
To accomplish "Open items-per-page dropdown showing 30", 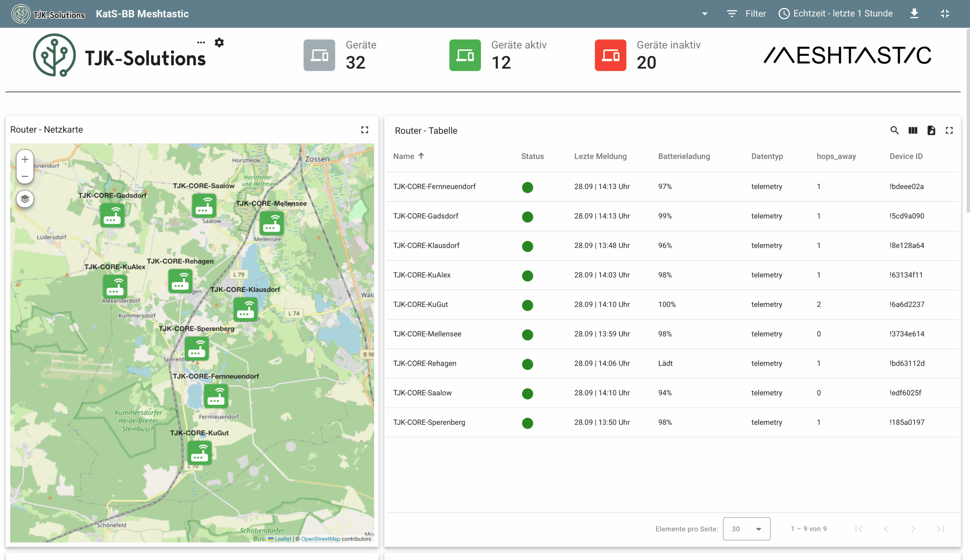I will [x=746, y=529].
